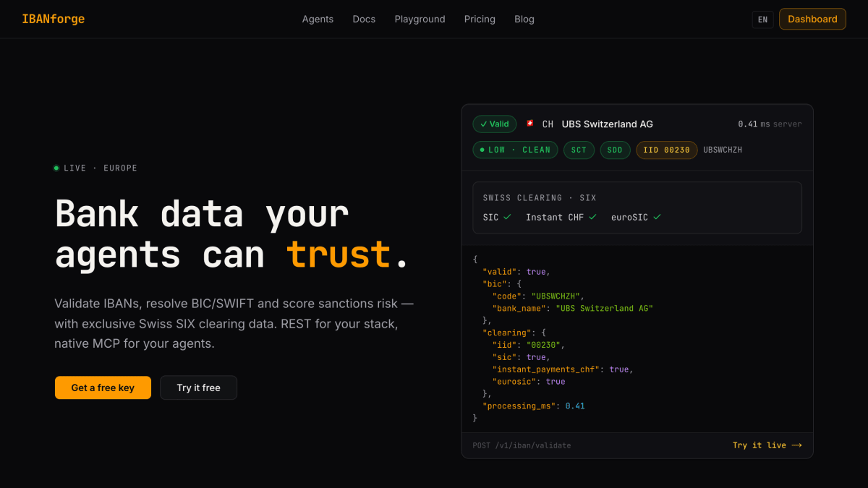Click the CH country code
The height and width of the screenshot is (488, 868).
(548, 124)
